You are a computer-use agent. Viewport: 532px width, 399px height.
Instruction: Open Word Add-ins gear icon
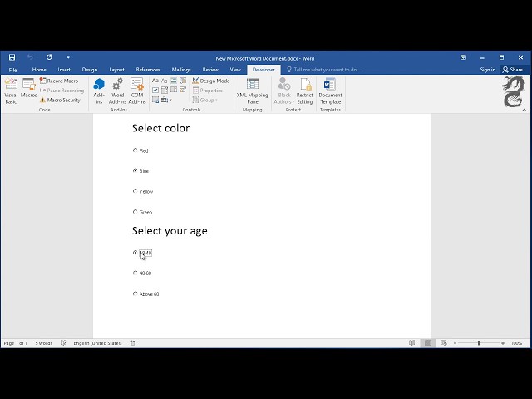coord(117,91)
